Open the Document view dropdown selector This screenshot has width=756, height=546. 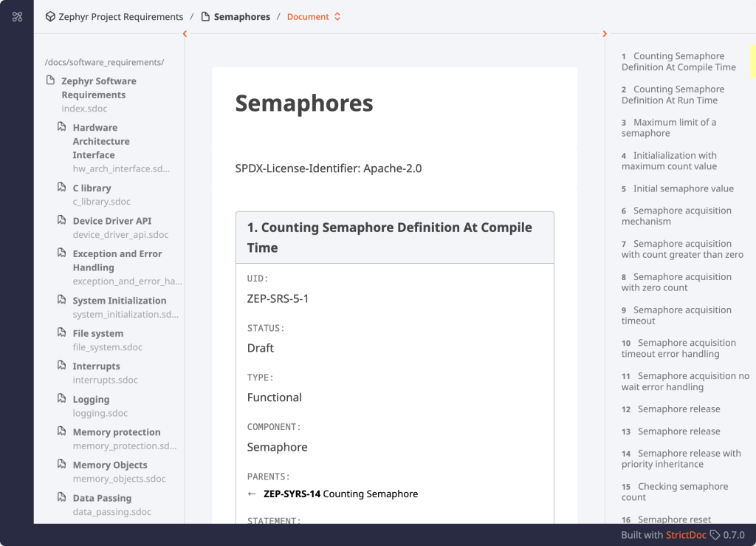(x=314, y=17)
